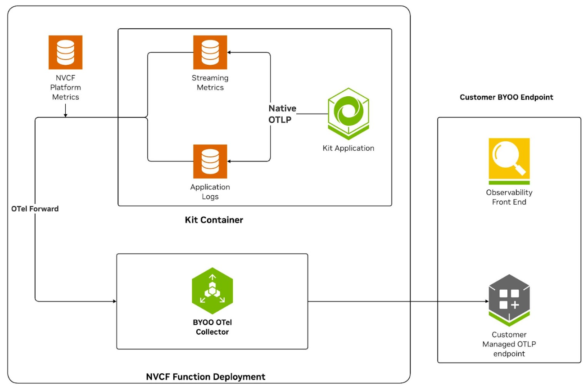The width and height of the screenshot is (588, 390).
Task: Select the BYOO OTel Collector text label
Action: [x=212, y=327]
